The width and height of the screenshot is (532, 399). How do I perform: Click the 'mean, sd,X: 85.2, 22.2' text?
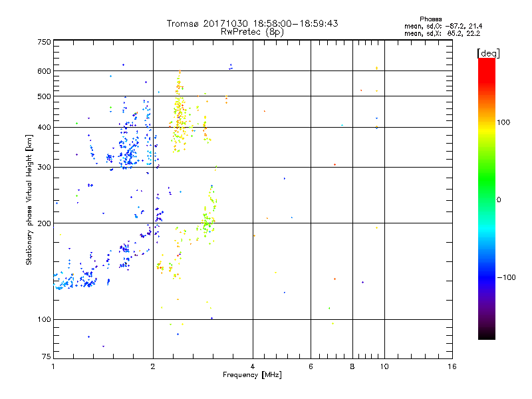click(x=442, y=33)
